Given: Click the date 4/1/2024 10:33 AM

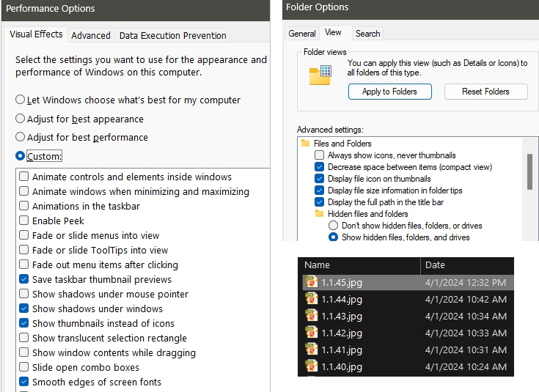Looking at the screenshot, I should point(466,333).
